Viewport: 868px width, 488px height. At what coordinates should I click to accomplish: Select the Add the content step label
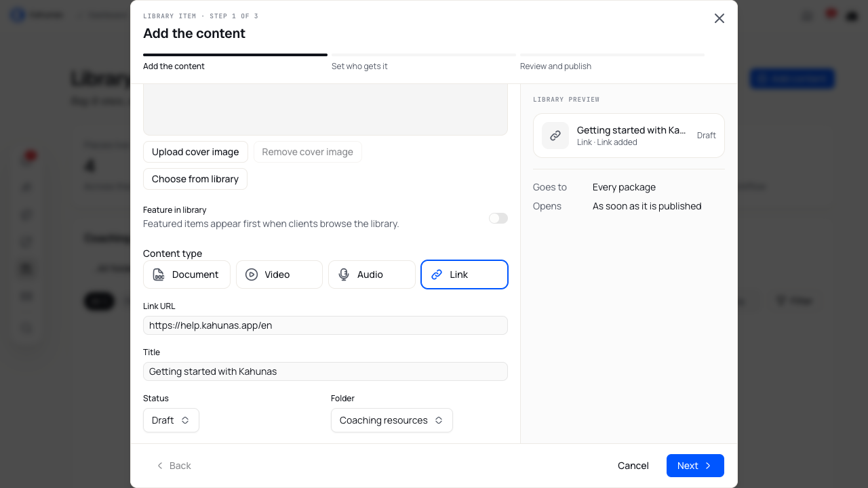[174, 66]
